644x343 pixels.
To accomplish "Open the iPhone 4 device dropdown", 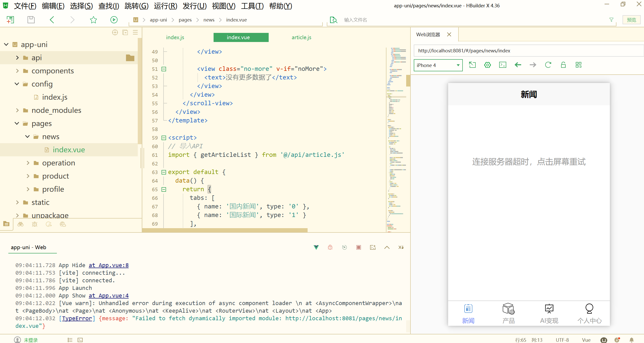I will pyautogui.click(x=438, y=65).
